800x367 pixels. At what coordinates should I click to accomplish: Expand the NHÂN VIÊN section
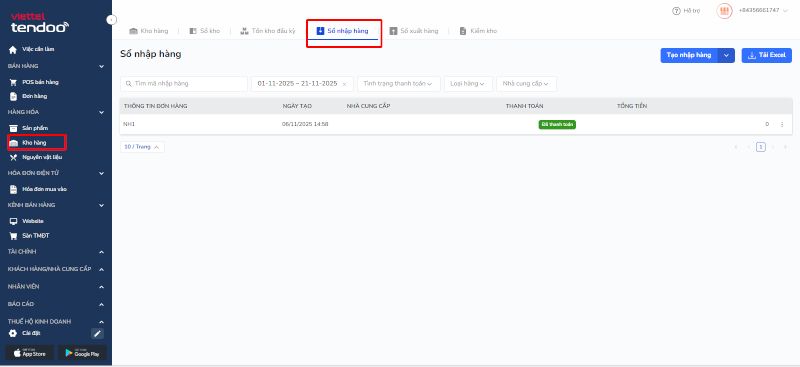coord(102,287)
